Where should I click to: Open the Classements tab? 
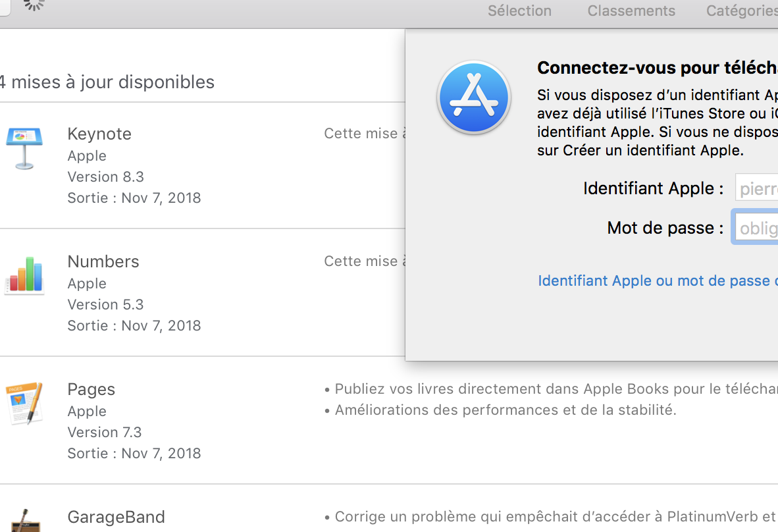(631, 11)
